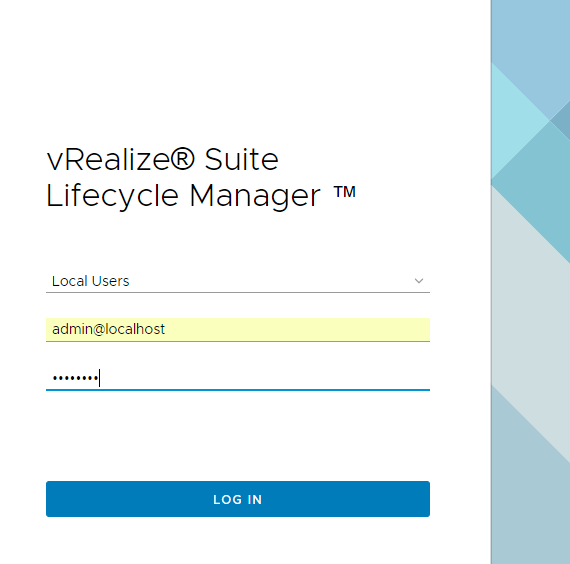This screenshot has width=570, height=564.
Task: Click the registered ® symbol after vRealize
Action: (x=182, y=159)
